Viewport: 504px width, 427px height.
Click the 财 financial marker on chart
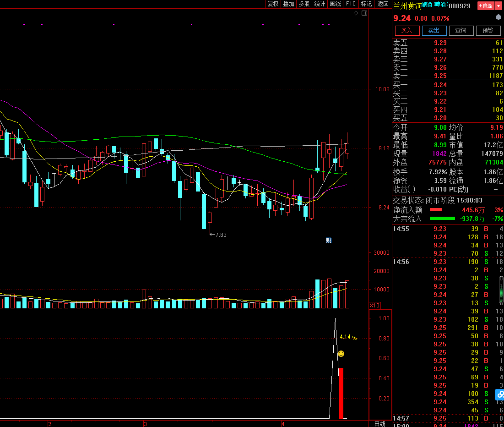click(x=329, y=241)
